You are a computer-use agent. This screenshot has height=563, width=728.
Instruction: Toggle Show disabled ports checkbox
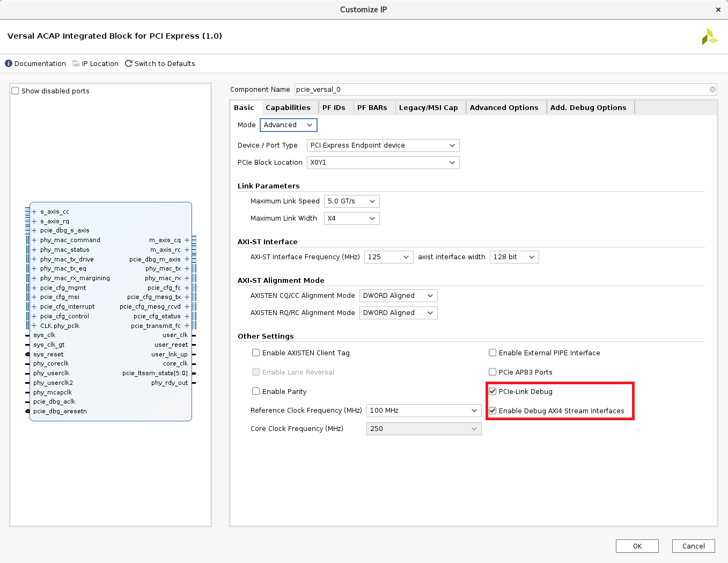point(16,91)
